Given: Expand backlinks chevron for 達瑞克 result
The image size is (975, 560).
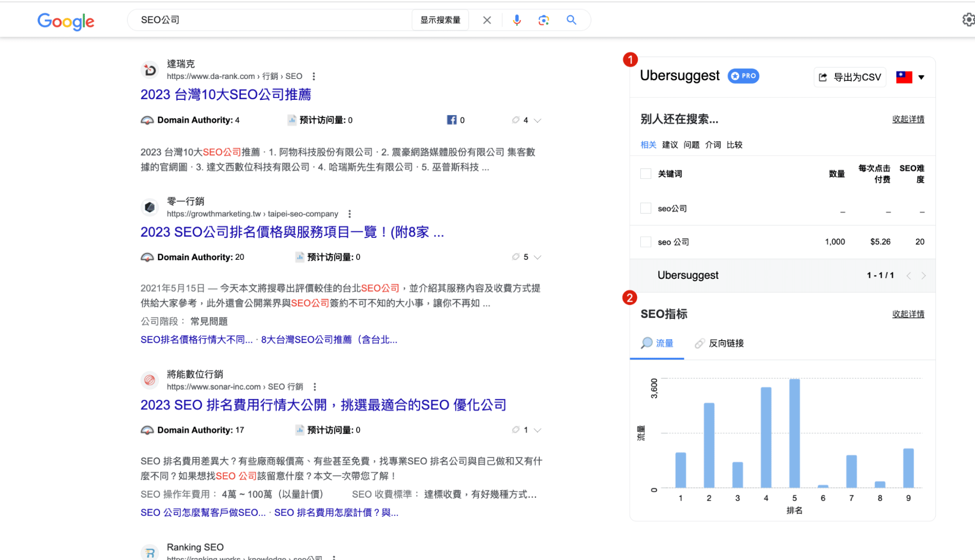Looking at the screenshot, I should [537, 120].
